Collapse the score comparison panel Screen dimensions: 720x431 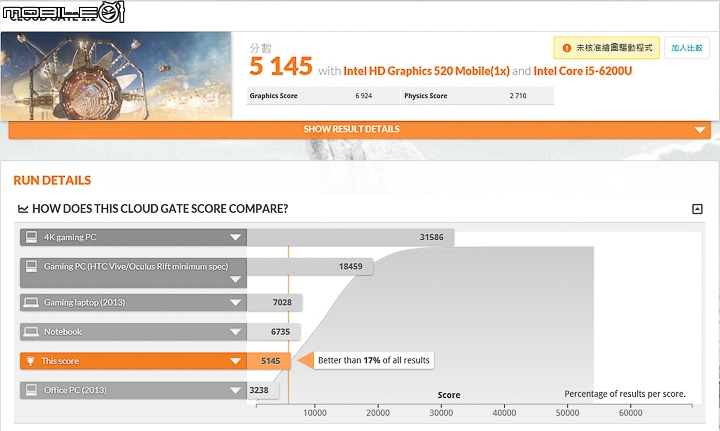(697, 209)
